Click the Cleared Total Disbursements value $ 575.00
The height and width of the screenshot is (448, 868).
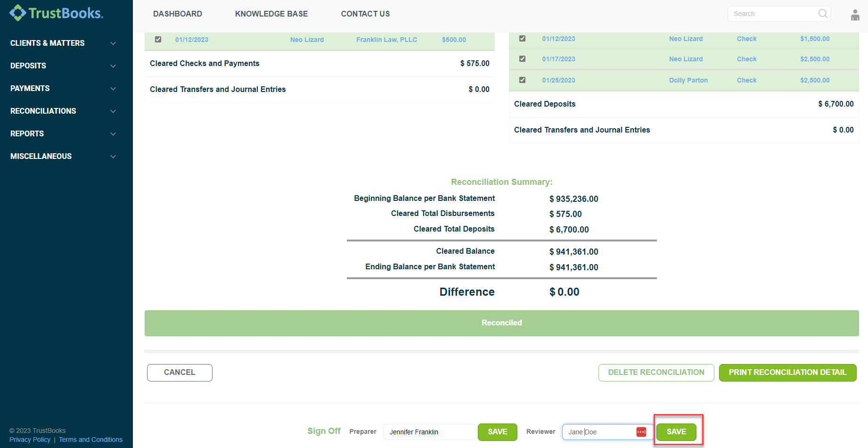(x=565, y=214)
